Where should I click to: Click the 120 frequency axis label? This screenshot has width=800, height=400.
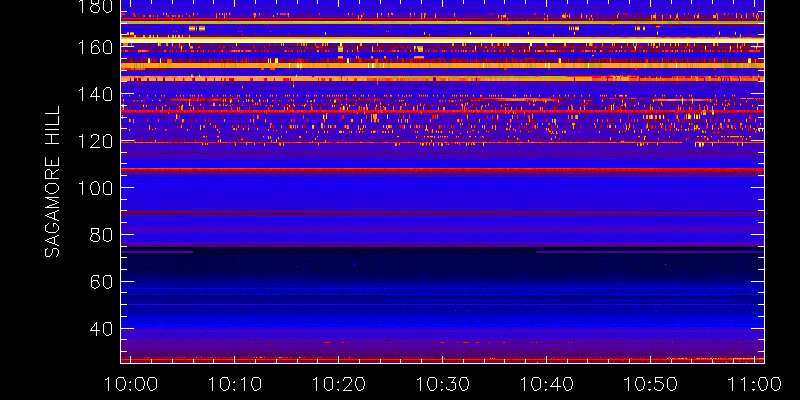(x=96, y=141)
